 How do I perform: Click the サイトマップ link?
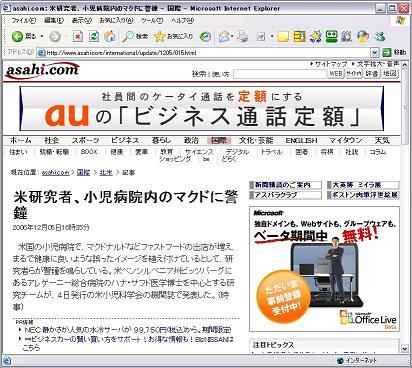(331, 64)
